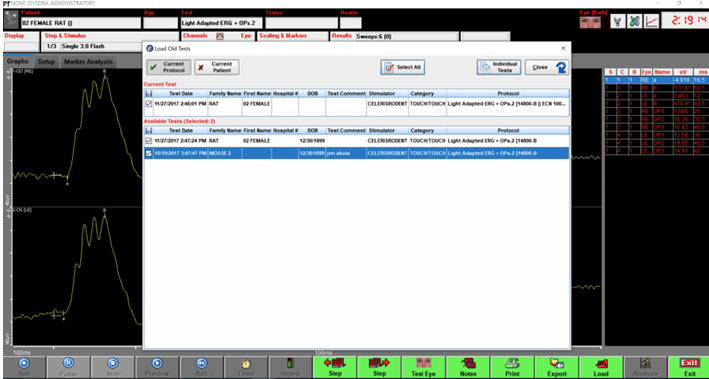
Task: Click the Print icon button
Action: (x=512, y=367)
